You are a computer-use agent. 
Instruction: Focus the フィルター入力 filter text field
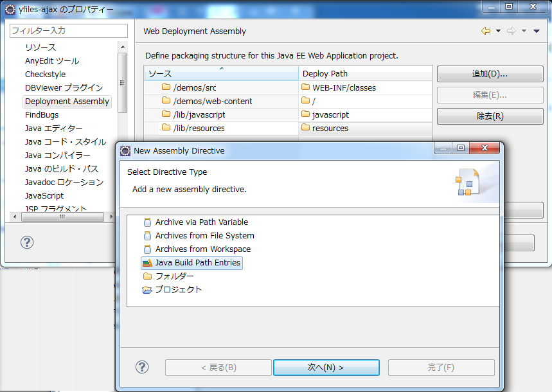click(68, 31)
